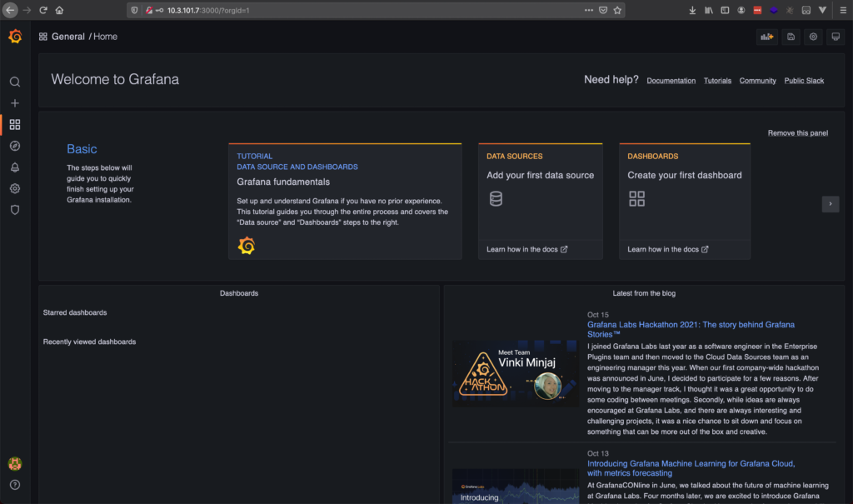The height and width of the screenshot is (504, 853).
Task: Open the Help question mark icon
Action: point(15,485)
